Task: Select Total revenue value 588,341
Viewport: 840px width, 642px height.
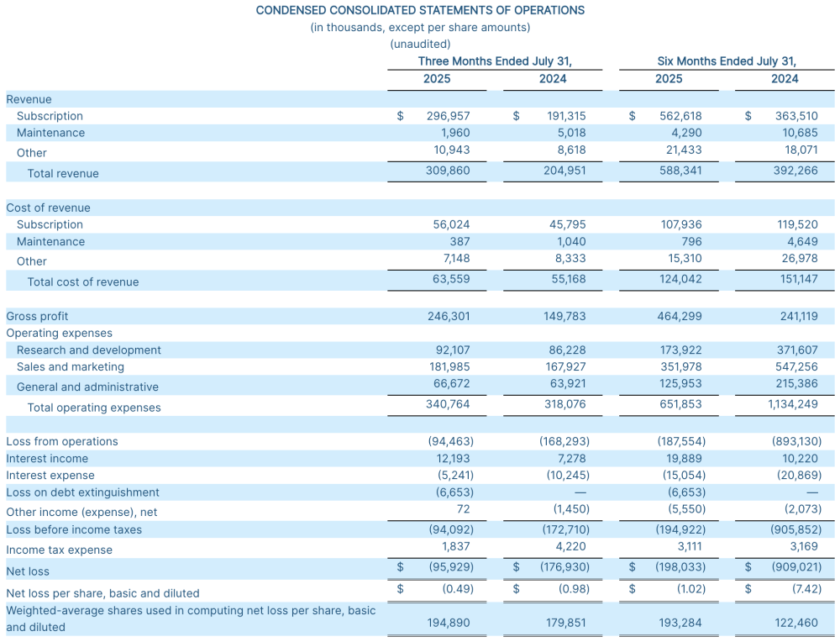Action: [680, 171]
